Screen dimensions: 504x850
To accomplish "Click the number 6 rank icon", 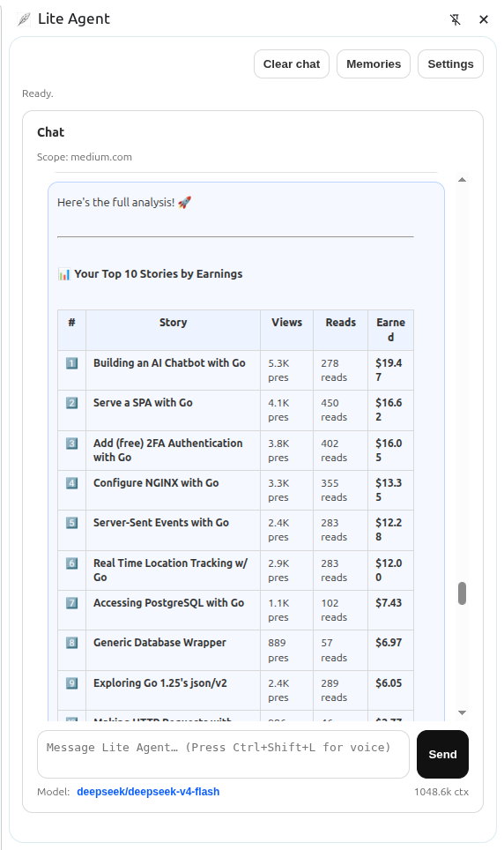I will (71, 563).
